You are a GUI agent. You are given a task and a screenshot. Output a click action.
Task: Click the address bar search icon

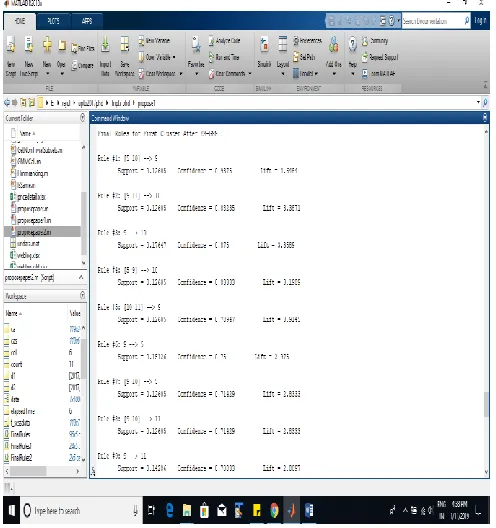pyautogui.click(x=485, y=103)
